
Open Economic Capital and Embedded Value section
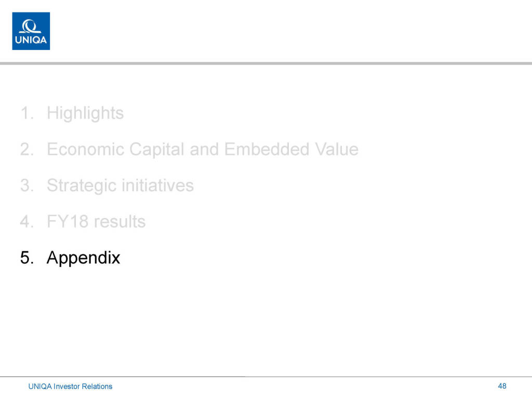(x=202, y=149)
